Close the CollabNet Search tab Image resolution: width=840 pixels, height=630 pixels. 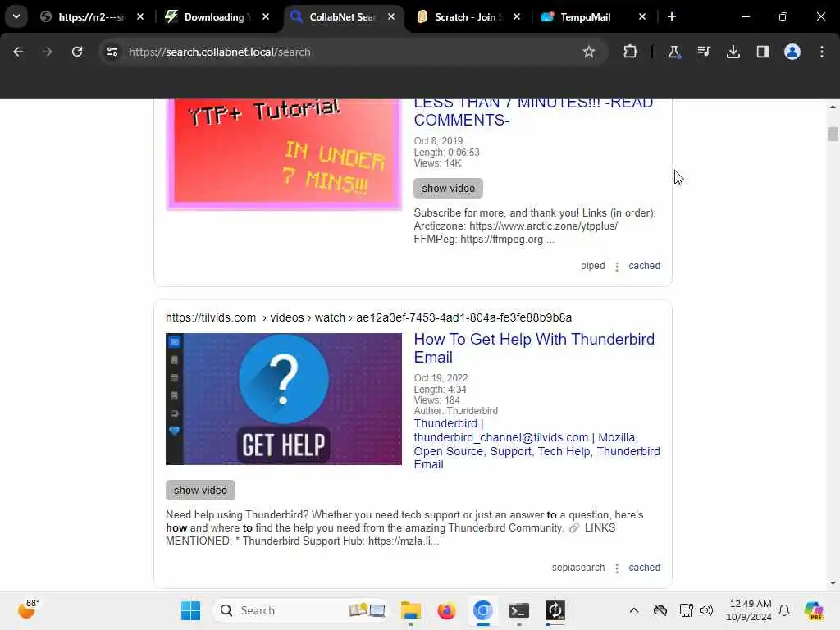coord(391,16)
